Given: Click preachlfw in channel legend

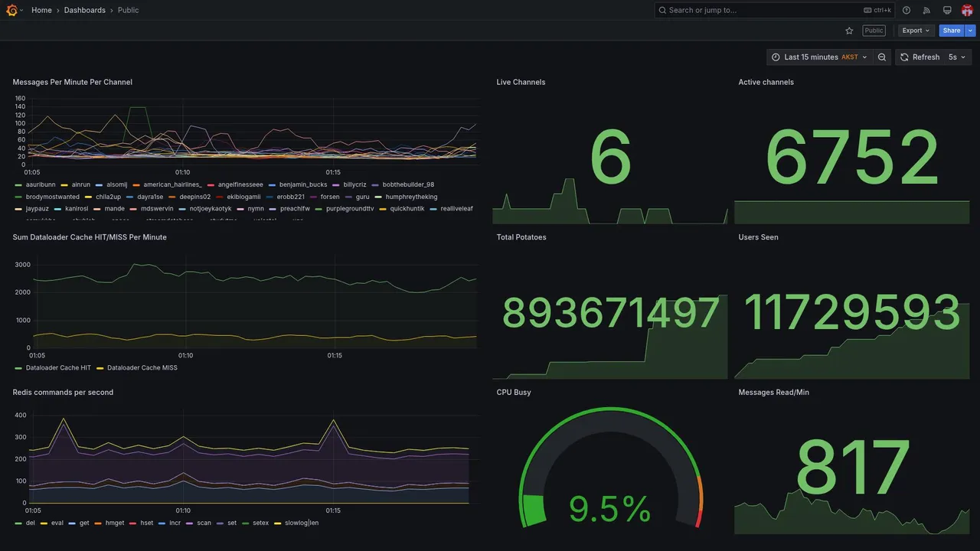Looking at the screenshot, I should 295,209.
